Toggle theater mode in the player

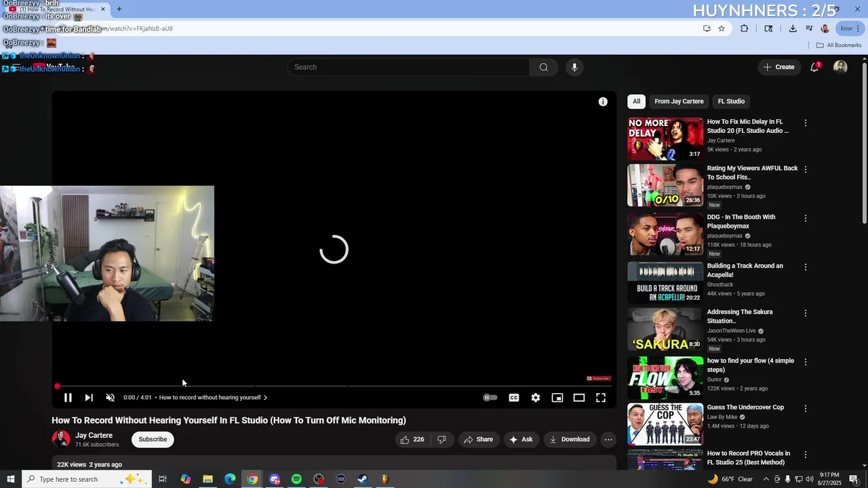pos(579,398)
